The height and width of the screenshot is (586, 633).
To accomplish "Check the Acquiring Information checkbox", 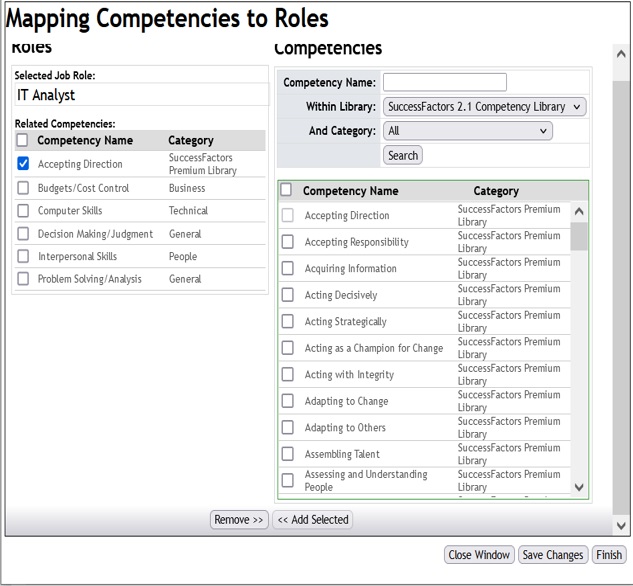I will 287,268.
